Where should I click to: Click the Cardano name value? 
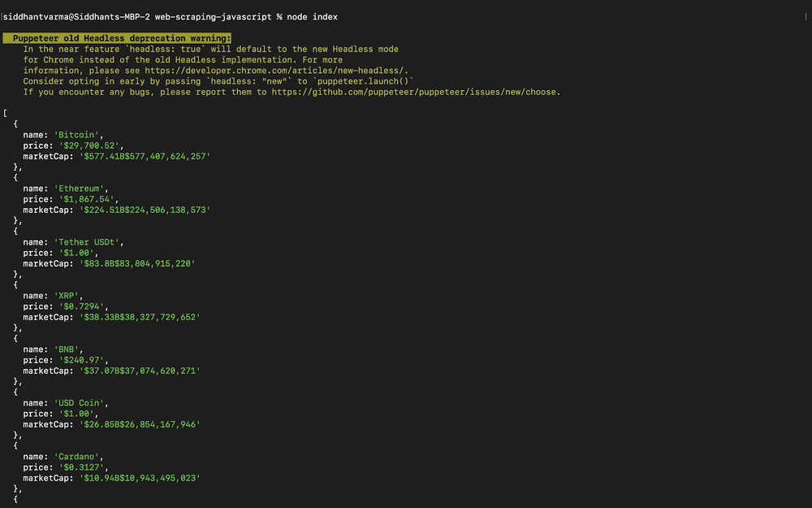(x=76, y=457)
